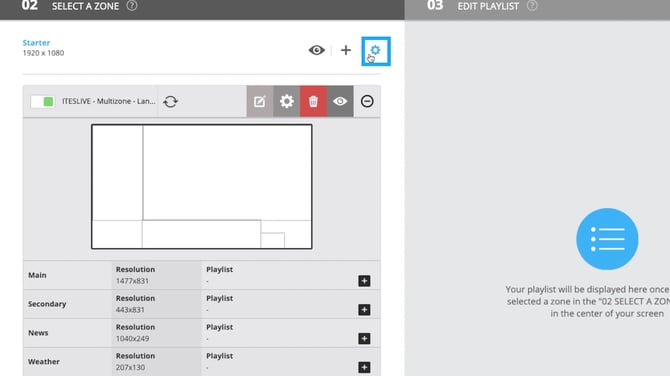Open help for Edit Playlist
Image resolution: width=670 pixels, height=376 pixels.
pos(532,6)
